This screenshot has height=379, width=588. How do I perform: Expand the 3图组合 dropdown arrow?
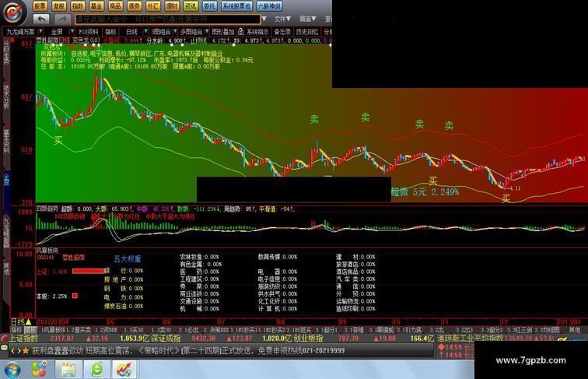pyautogui.click(x=174, y=32)
